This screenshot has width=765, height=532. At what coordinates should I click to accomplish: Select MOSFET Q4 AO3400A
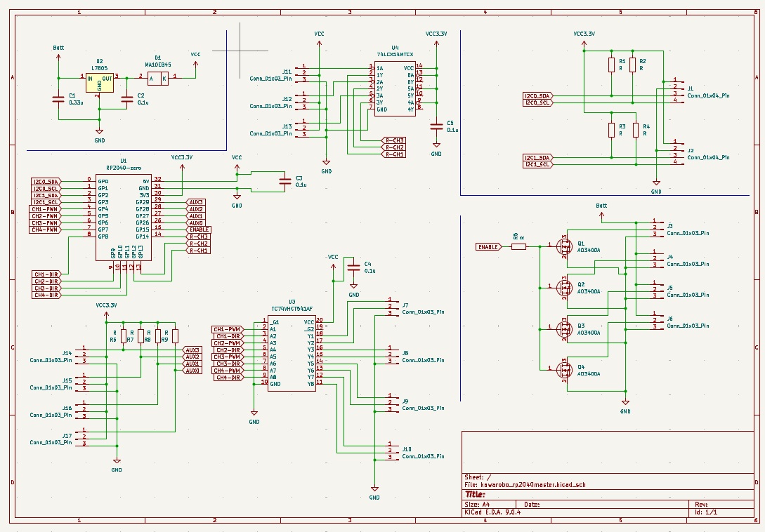tap(563, 368)
